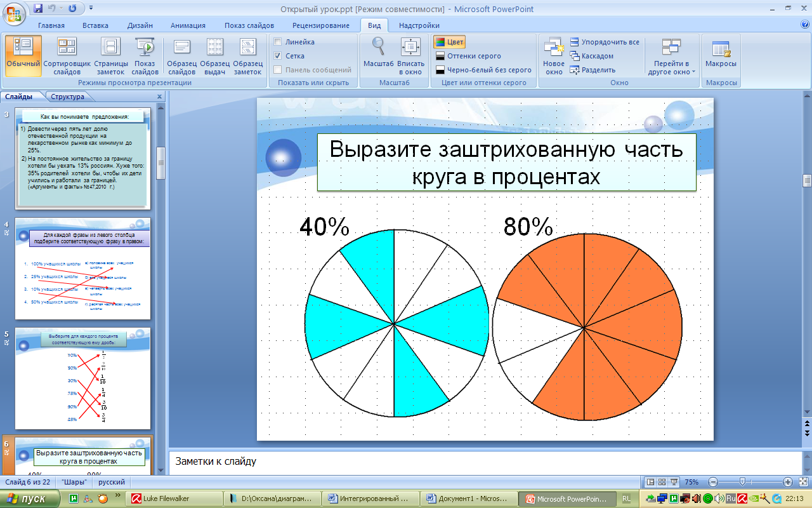The image size is (812, 508).
Task: Click the zoom slider handle
Action: point(741,482)
